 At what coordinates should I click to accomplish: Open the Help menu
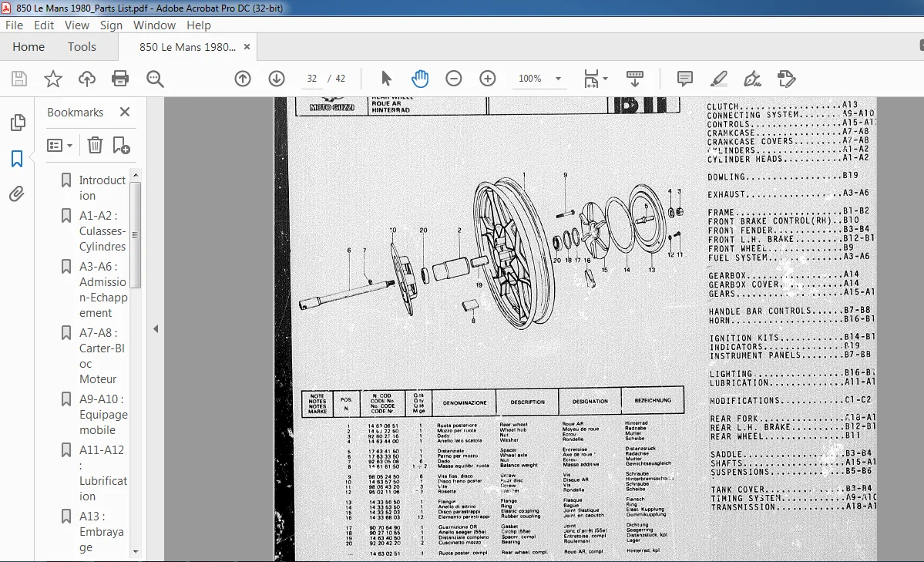(199, 25)
